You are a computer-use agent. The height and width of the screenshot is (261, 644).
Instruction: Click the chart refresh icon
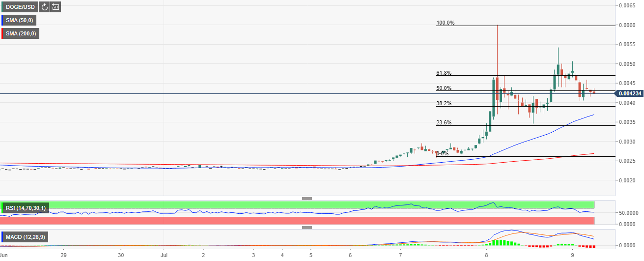[x=44, y=7]
